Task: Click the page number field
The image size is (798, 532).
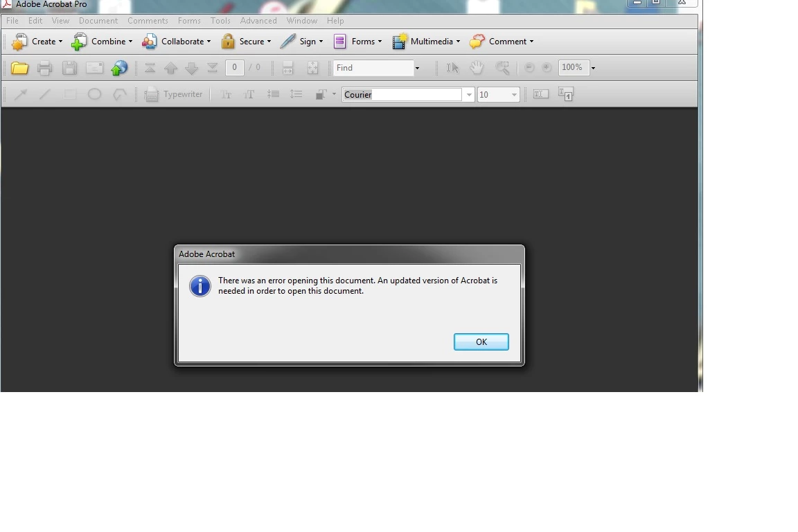Action: 234,67
